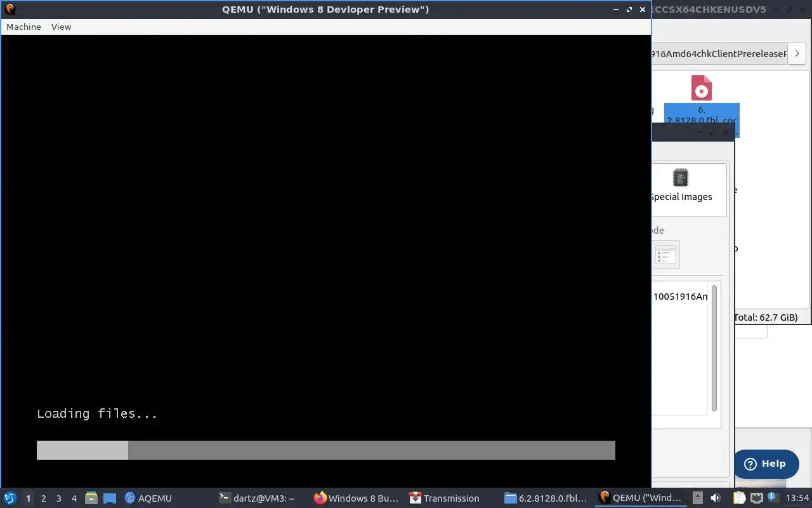Click the eject removable media tray icon
812x508 pixels.
[x=697, y=498]
